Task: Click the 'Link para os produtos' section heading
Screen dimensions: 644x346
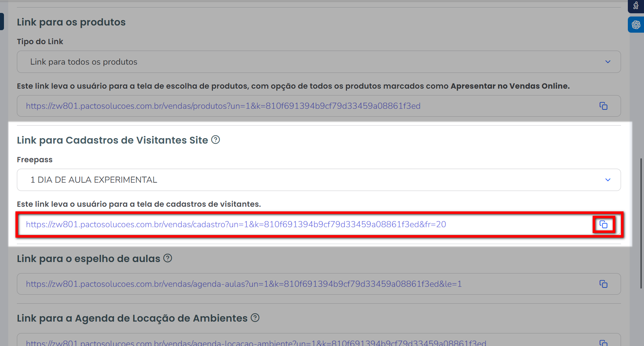Action: 71,22
